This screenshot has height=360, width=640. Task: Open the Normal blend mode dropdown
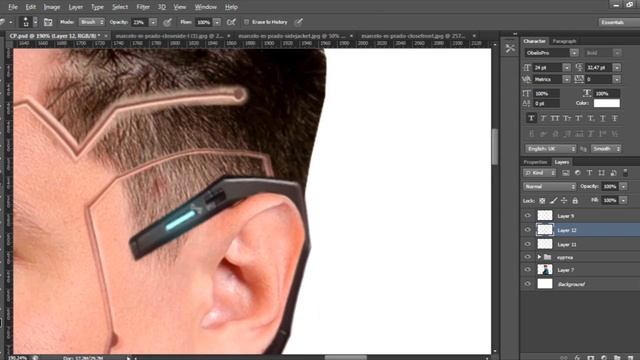549,187
